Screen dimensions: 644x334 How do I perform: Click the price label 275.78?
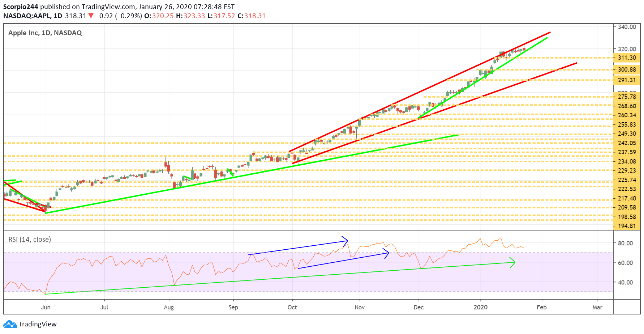point(627,97)
